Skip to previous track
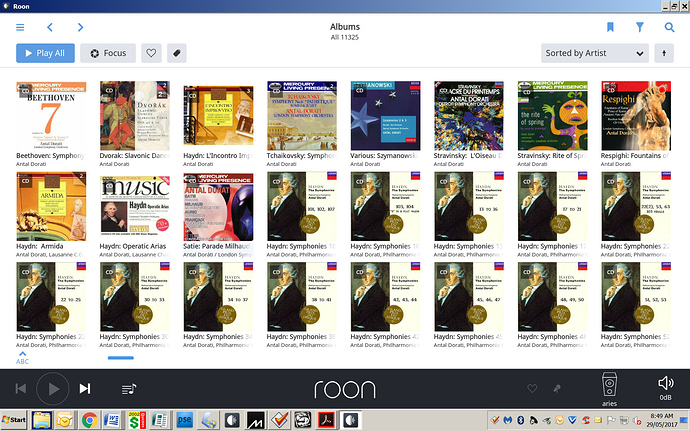Viewport: 690px width, 431px height. [x=21, y=389]
